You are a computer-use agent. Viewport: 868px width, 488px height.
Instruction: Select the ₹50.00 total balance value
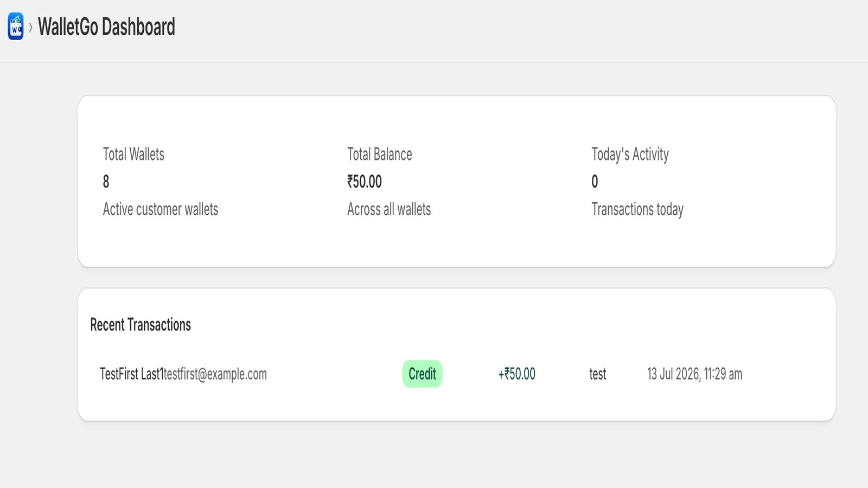365,182
